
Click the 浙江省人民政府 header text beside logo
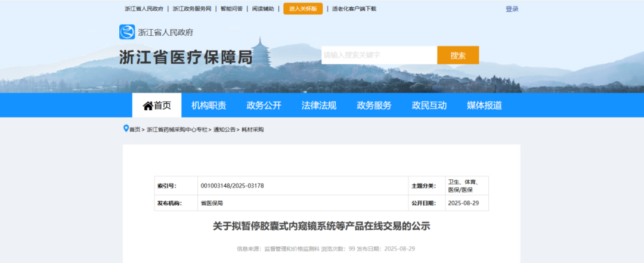coord(166,32)
